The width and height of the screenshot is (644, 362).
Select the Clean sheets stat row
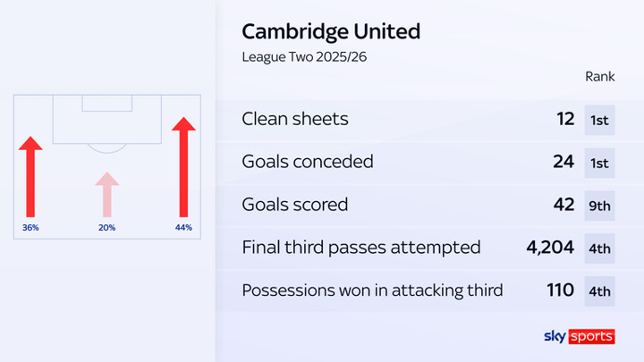(x=429, y=120)
